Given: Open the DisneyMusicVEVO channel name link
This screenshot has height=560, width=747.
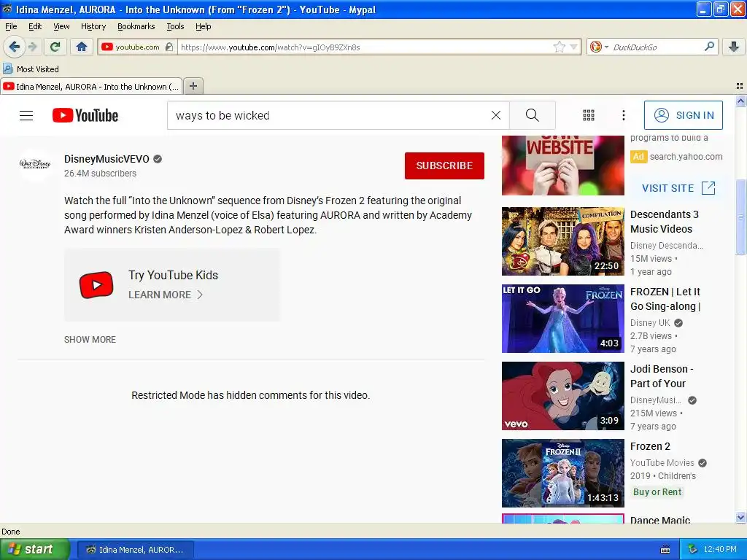Looking at the screenshot, I should point(107,159).
